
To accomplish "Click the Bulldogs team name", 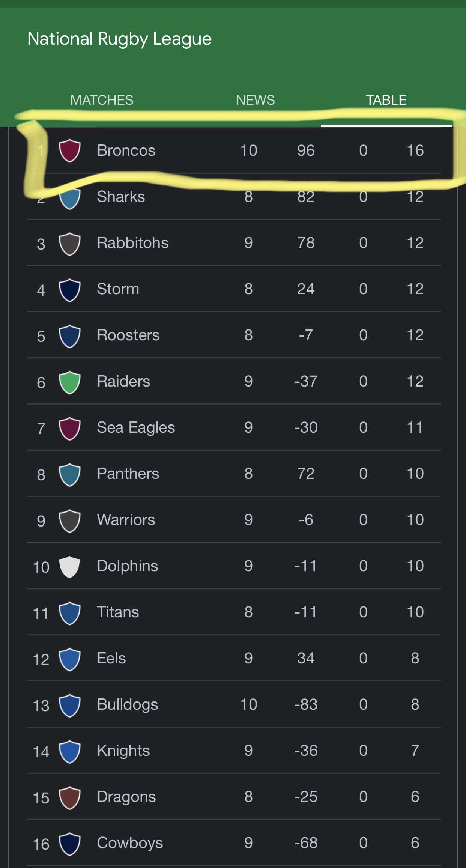I will [128, 705].
